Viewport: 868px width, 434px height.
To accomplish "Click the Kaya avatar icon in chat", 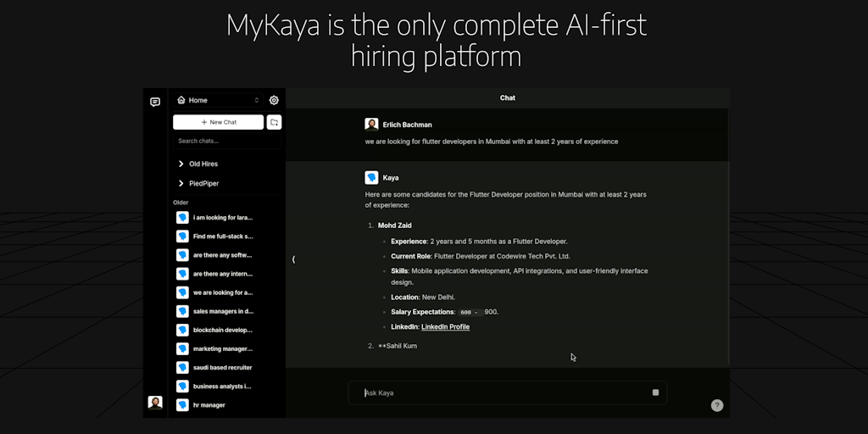I will point(371,177).
